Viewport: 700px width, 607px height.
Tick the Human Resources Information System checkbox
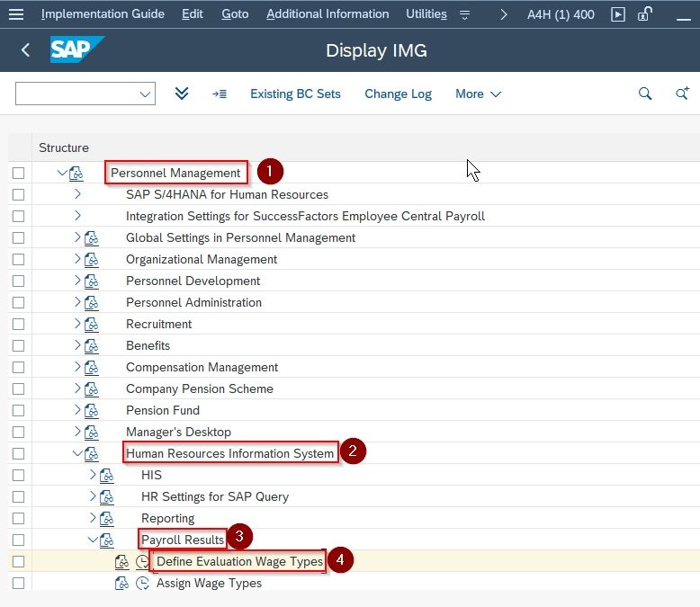tap(18, 453)
